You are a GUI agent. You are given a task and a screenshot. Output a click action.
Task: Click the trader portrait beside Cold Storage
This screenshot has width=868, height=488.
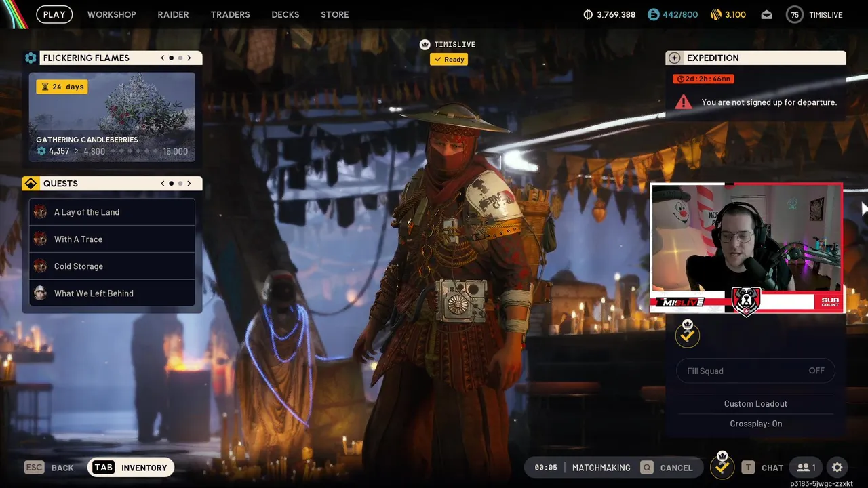pyautogui.click(x=41, y=266)
